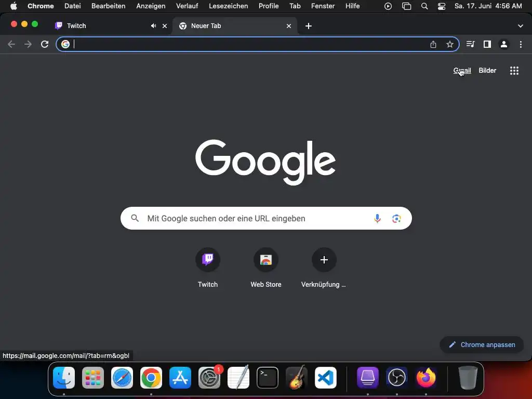Open the purple app icon left of OBS in Dock
The height and width of the screenshot is (399, 532).
[368, 378]
